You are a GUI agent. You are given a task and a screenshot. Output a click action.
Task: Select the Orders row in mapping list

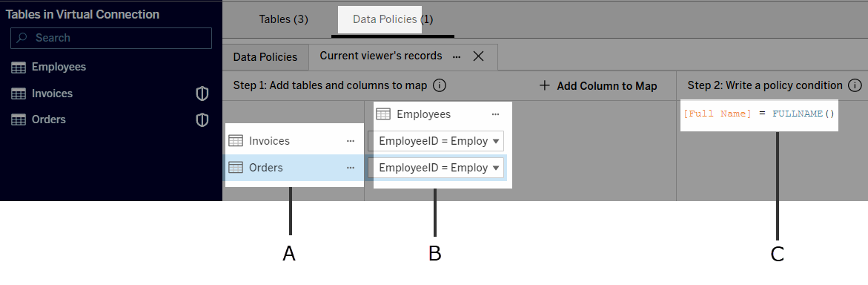click(x=294, y=168)
